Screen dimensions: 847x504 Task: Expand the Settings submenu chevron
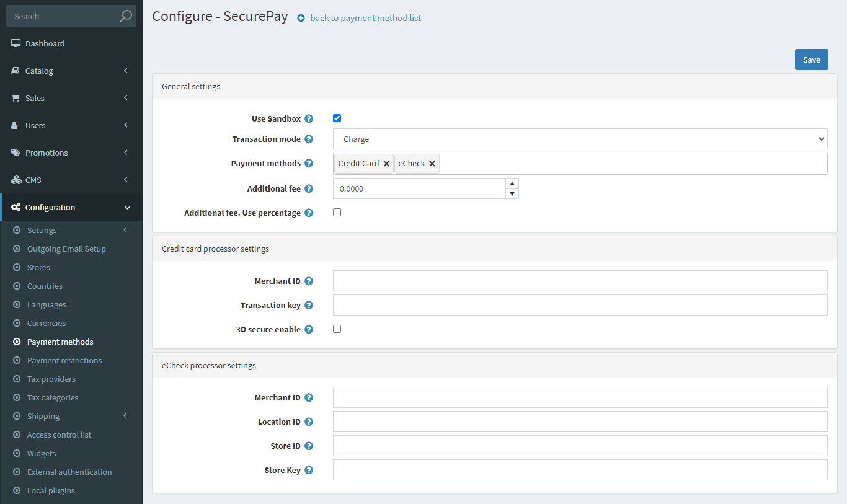pos(125,230)
